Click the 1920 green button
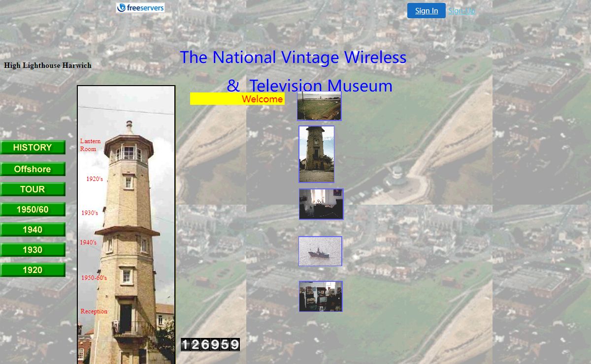Screen dimensions: 591x364 pyautogui.click(x=33, y=270)
